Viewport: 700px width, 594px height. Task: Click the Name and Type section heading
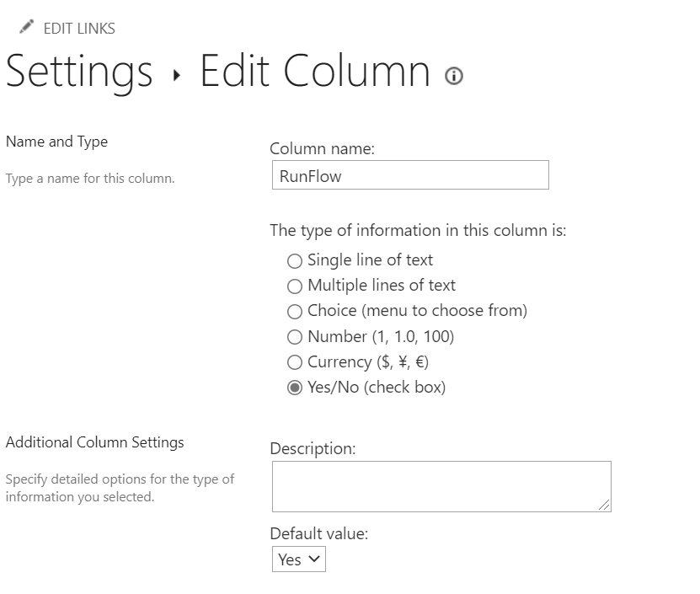click(x=56, y=142)
